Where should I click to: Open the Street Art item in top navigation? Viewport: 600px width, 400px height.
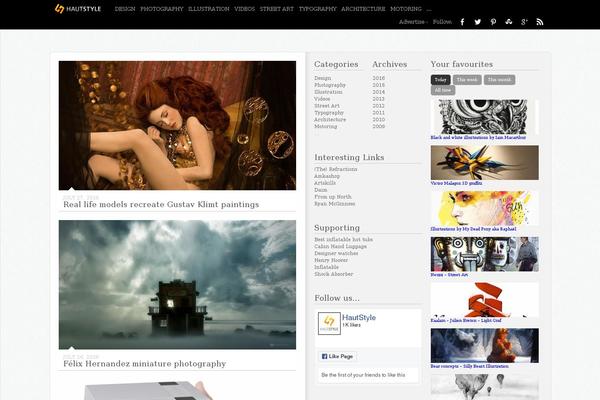point(277,9)
